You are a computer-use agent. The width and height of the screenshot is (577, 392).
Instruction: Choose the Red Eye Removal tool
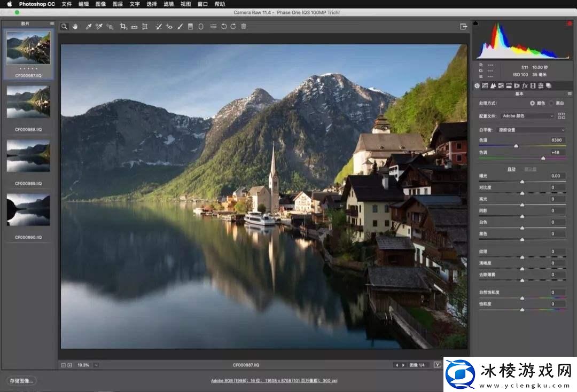click(x=169, y=26)
